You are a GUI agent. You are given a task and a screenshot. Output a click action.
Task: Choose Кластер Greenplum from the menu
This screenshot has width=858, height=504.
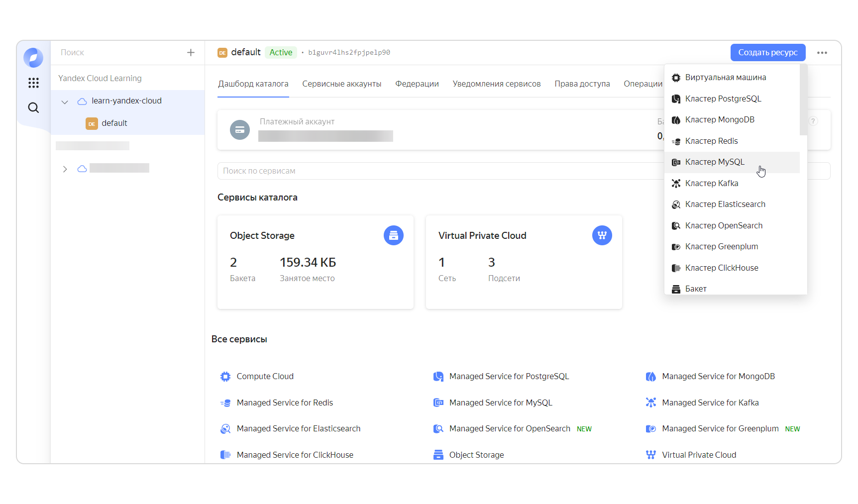point(732,247)
